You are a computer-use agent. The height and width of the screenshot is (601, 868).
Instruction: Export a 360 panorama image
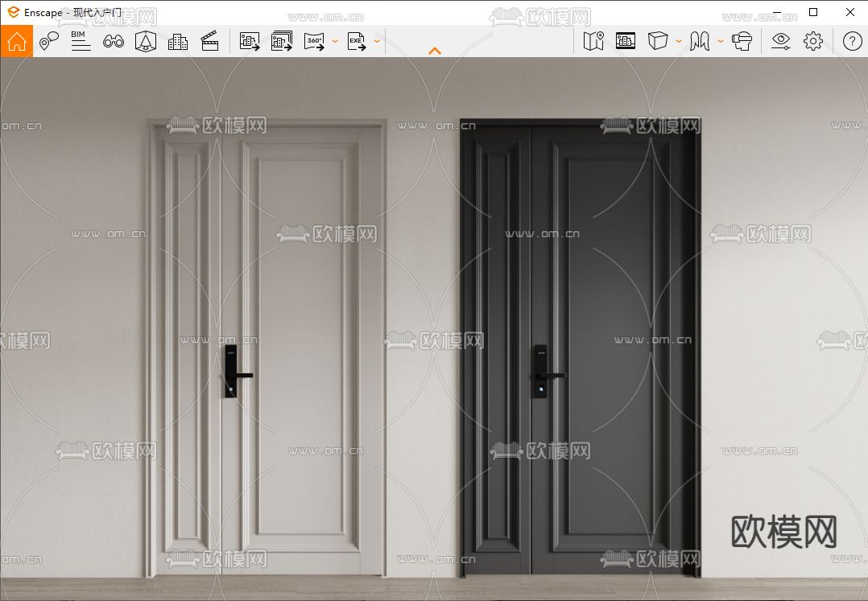[x=314, y=42]
